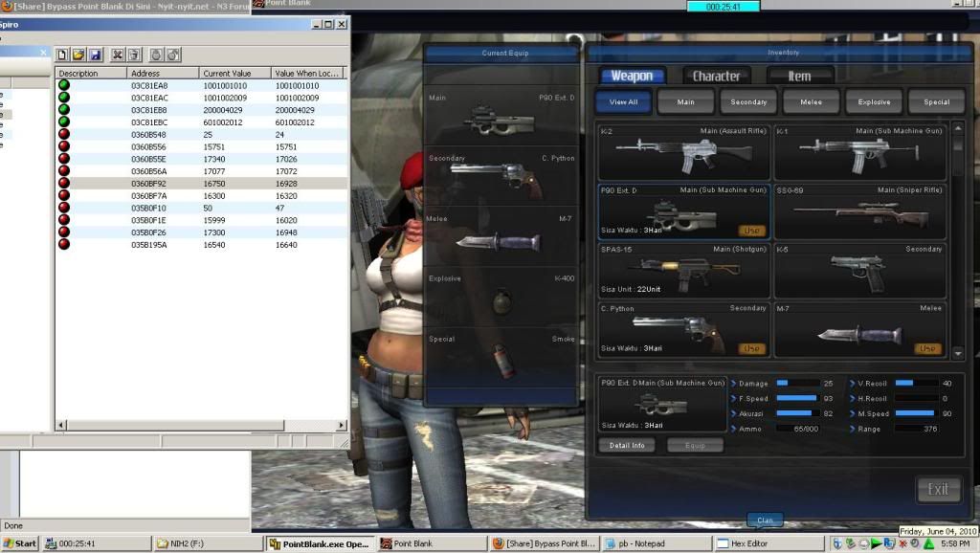Switch to the Hex Editor taskbar window
The image size is (980, 553).
pos(768,543)
